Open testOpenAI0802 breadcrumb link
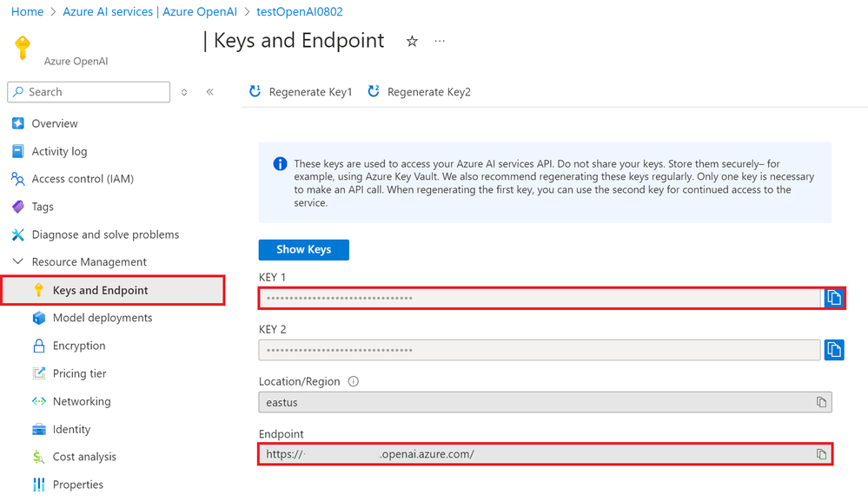Screen dimensions: 868x501 (x=300, y=11)
